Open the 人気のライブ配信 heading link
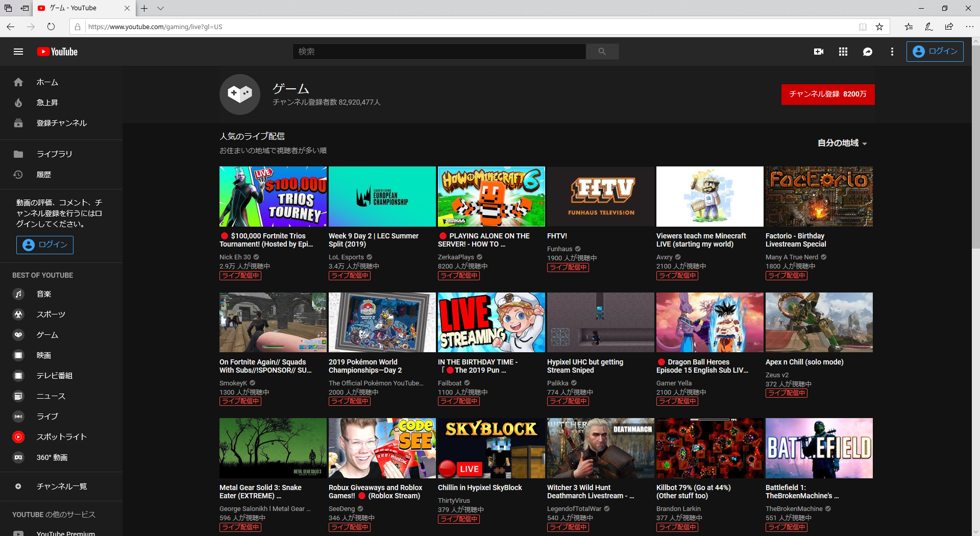The height and width of the screenshot is (536, 980). pos(252,136)
